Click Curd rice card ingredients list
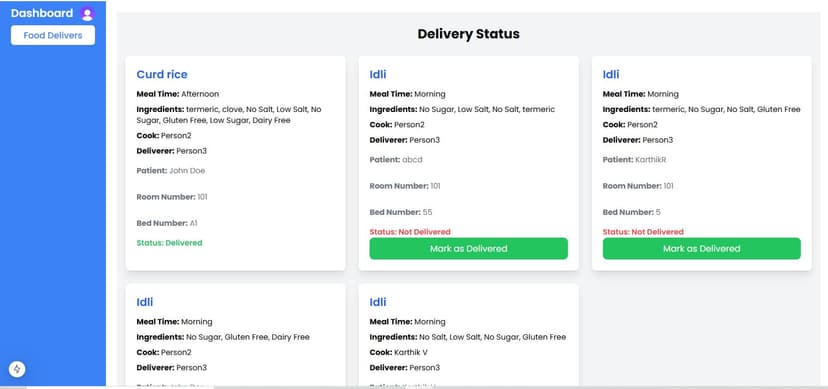The image size is (828, 389). 229,115
